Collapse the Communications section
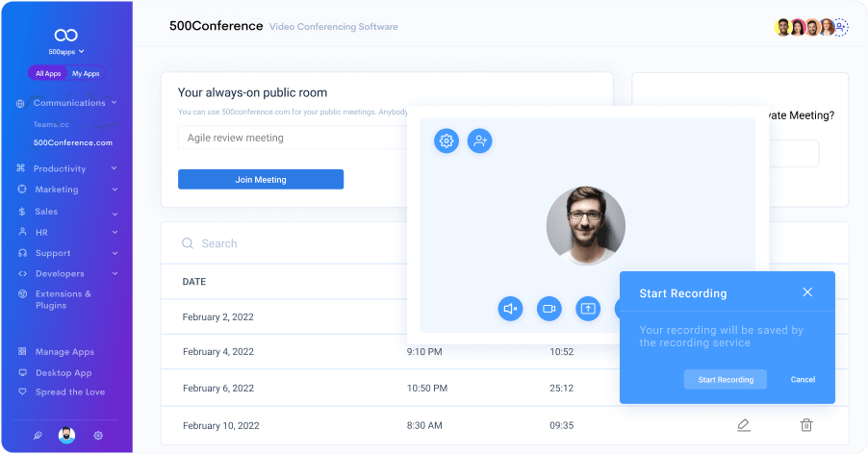Viewport: 868px width, 454px height. click(x=115, y=102)
